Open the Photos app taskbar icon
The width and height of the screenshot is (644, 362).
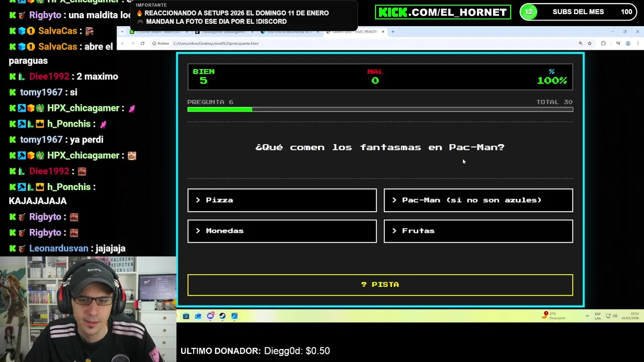point(234,316)
